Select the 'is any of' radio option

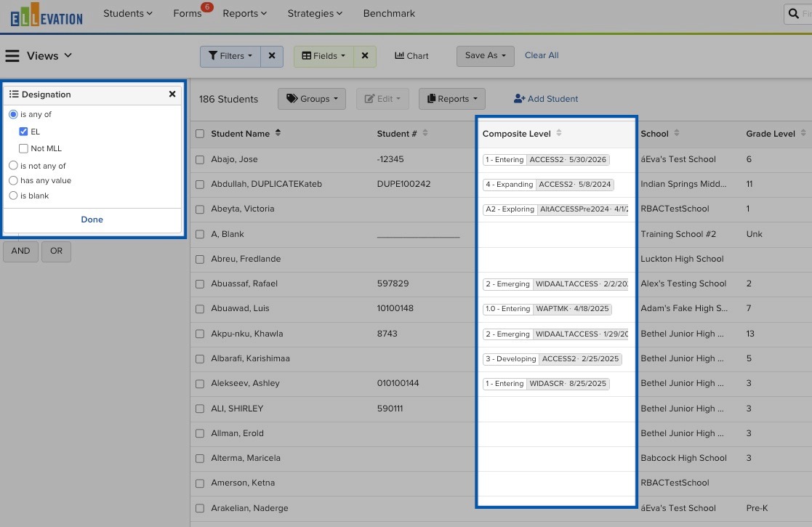point(14,114)
